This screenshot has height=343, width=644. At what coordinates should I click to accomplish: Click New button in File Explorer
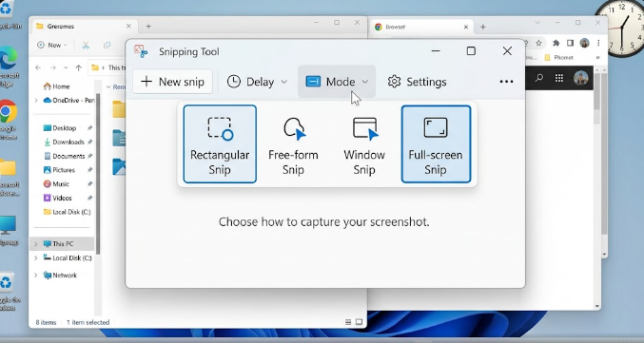51,46
